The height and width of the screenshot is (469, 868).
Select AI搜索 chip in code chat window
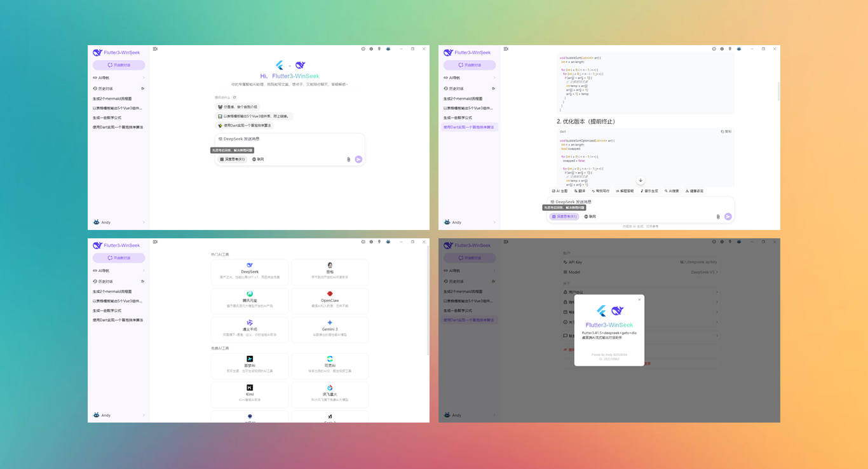coord(672,191)
